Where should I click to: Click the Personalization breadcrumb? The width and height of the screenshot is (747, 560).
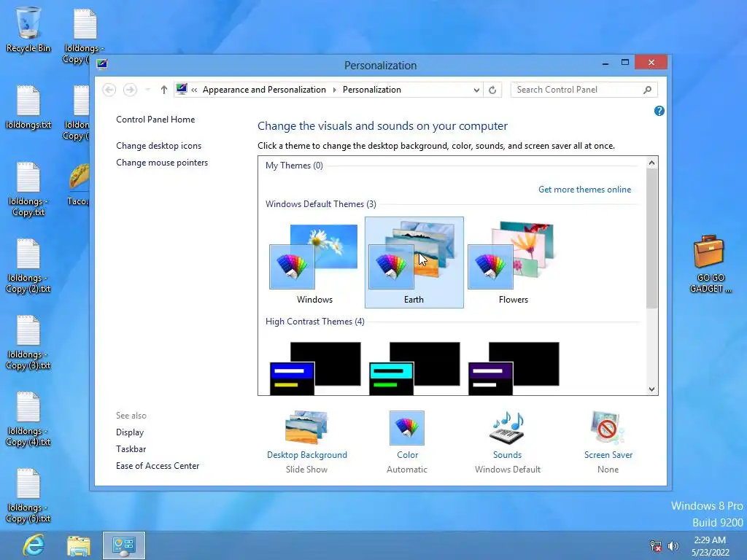click(x=371, y=90)
